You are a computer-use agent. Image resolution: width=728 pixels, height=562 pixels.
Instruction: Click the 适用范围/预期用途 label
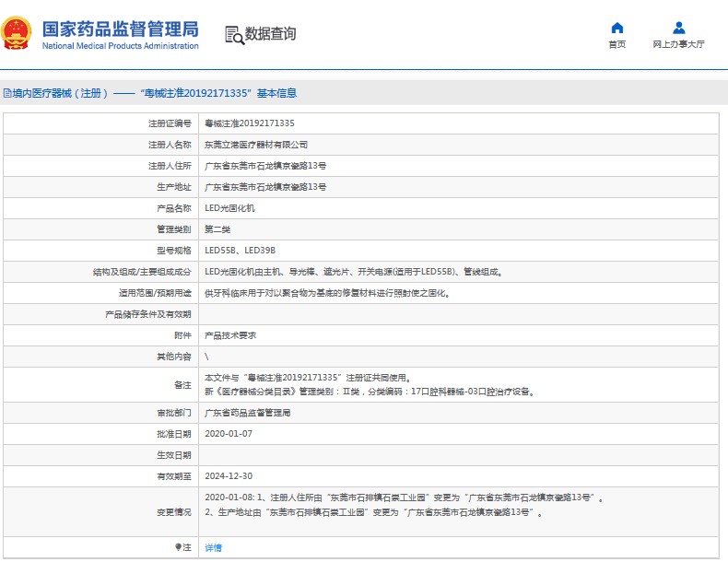tap(155, 293)
